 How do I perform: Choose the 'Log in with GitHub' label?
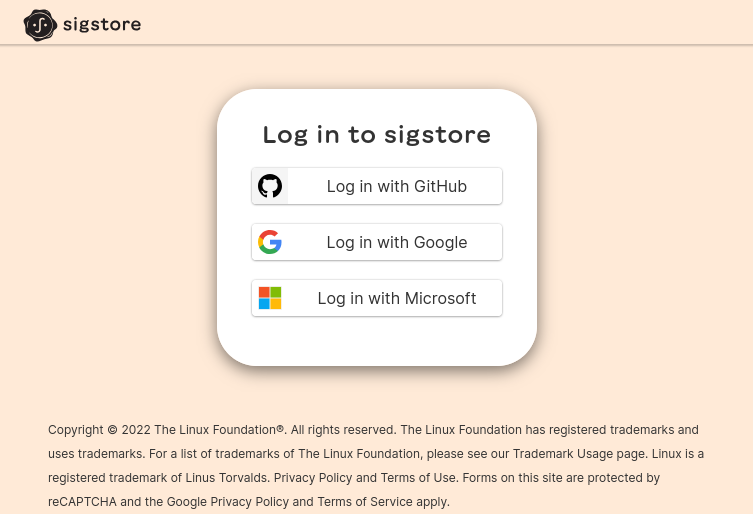[x=397, y=186]
